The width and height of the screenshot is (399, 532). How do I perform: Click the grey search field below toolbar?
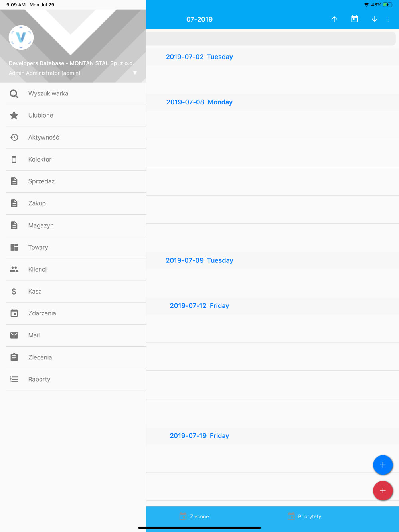(x=271, y=39)
